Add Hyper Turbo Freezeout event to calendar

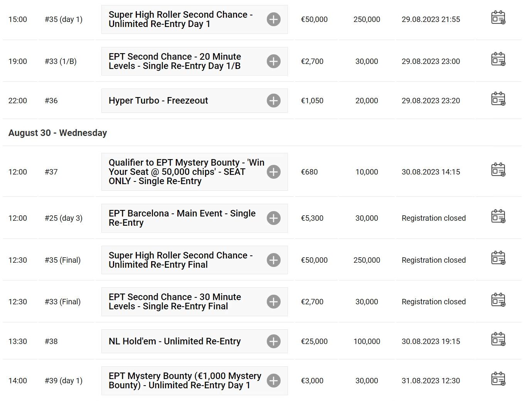coord(498,99)
